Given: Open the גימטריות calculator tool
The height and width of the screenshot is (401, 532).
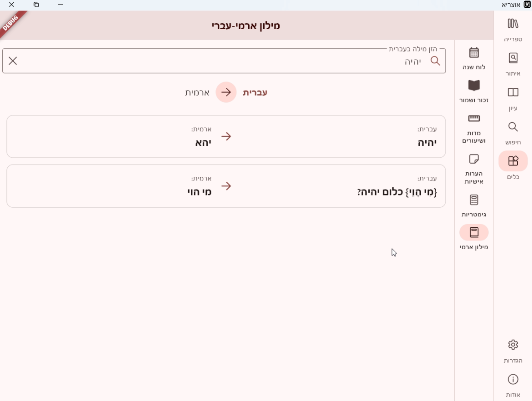Looking at the screenshot, I should click(474, 200).
